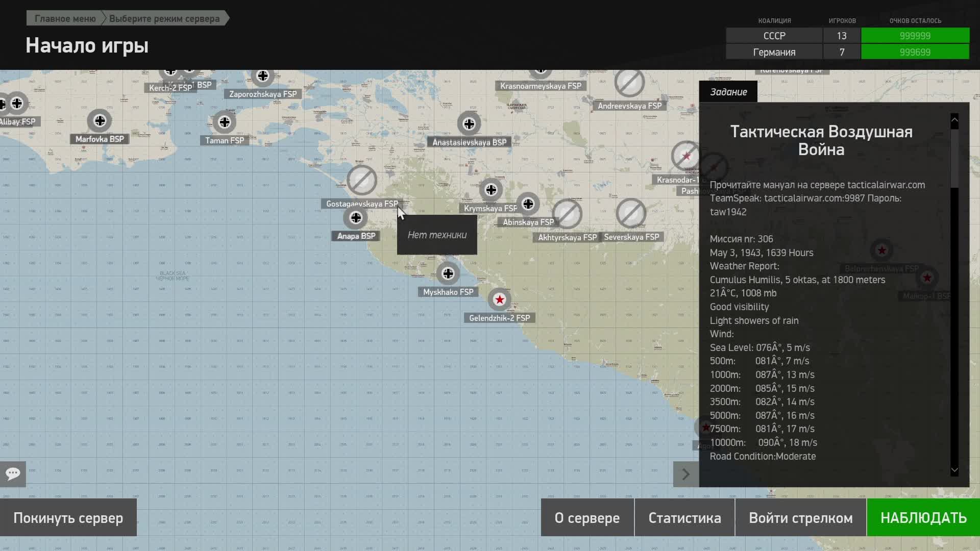The width and height of the screenshot is (980, 551).
Task: Click the disabled Severskaya FSP airfield marker
Action: point(631,213)
